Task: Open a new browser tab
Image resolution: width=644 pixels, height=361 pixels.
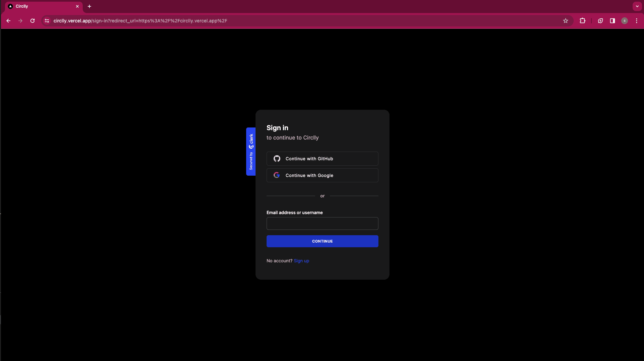Action: click(x=89, y=6)
